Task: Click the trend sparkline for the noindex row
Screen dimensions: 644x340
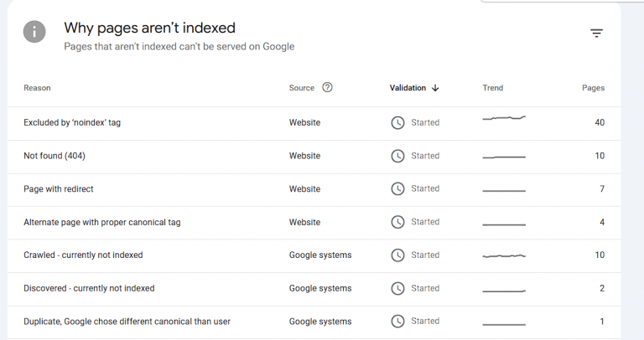Action: [x=504, y=119]
